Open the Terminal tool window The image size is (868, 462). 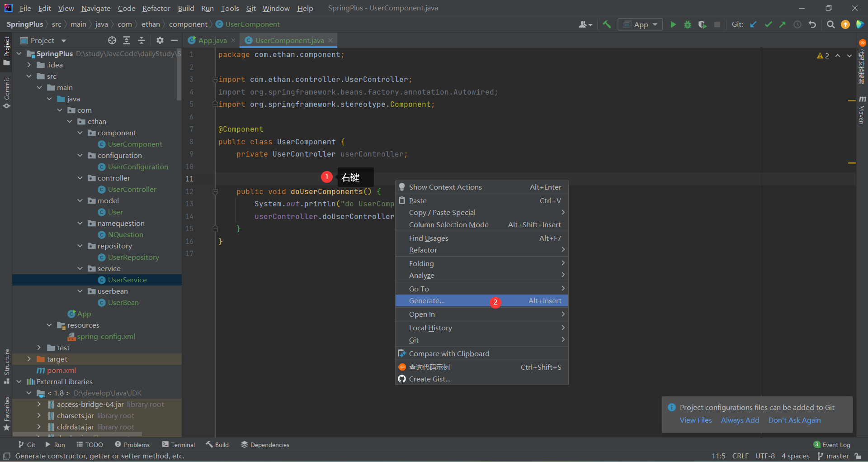178,445
